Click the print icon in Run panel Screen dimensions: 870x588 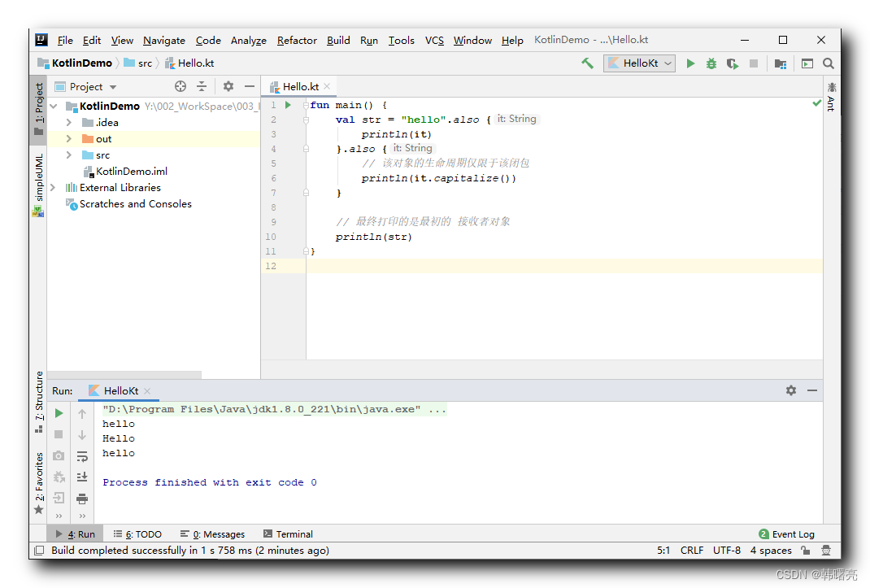pos(82,498)
